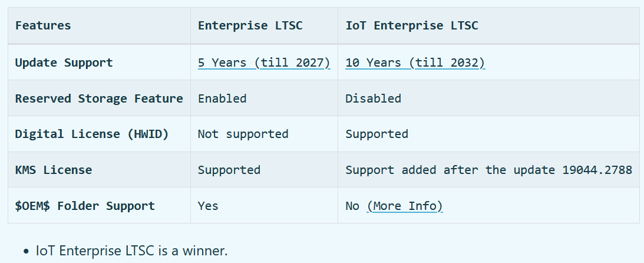Click the "Yes" cell for $OEM$ Folder Support

pyautogui.click(x=208, y=206)
